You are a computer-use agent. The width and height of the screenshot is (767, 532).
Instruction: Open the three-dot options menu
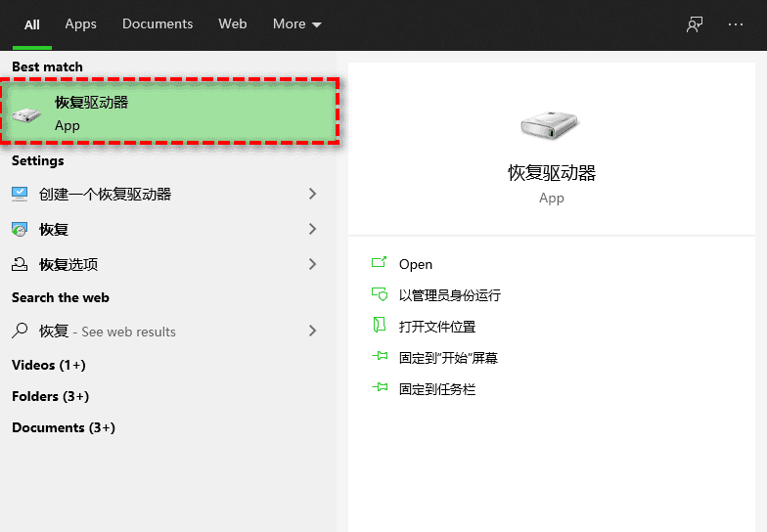pyautogui.click(x=736, y=24)
